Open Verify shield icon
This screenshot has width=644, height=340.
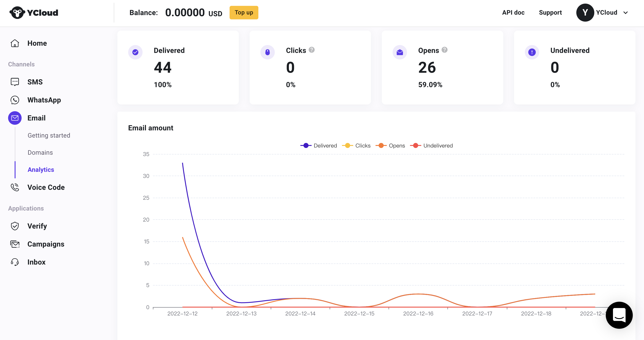tap(15, 226)
